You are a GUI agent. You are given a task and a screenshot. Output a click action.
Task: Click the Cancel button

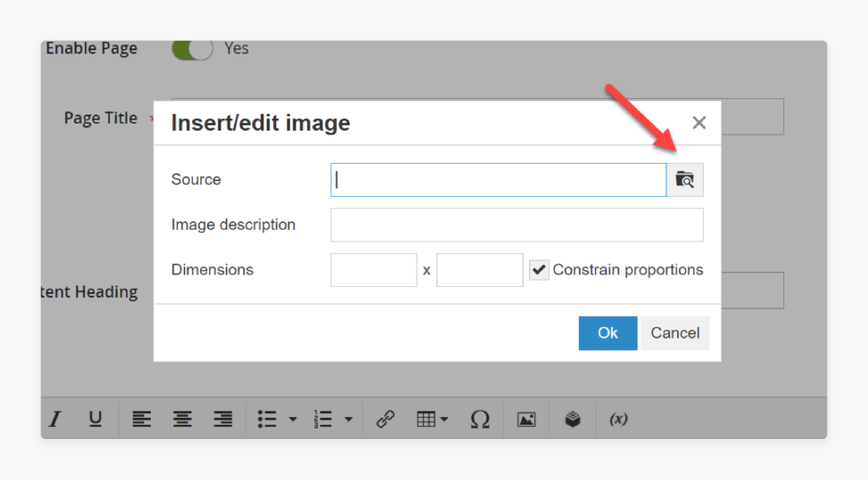(x=675, y=333)
